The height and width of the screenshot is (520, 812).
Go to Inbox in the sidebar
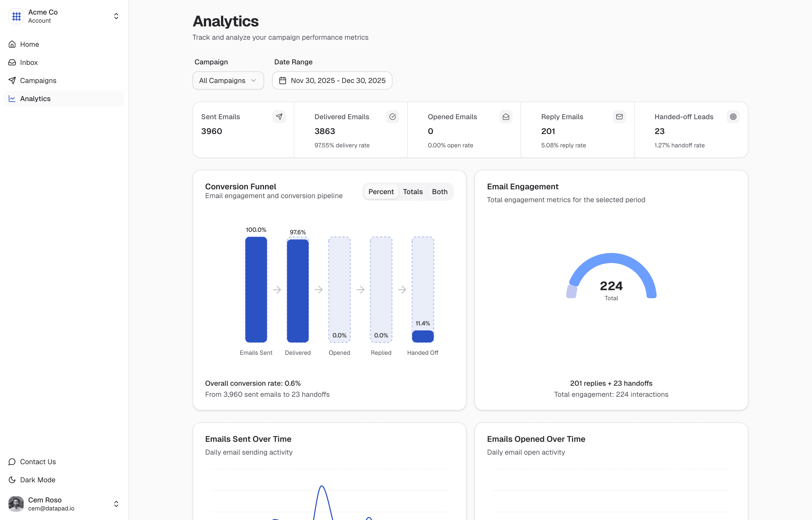pyautogui.click(x=29, y=62)
